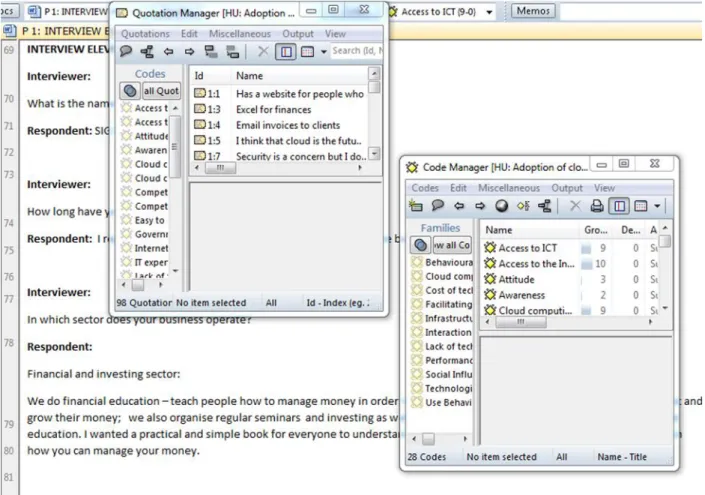The width and height of the screenshot is (705, 495).
Task: Open Miscellaneous menu in Quotation Manager
Action: click(240, 34)
